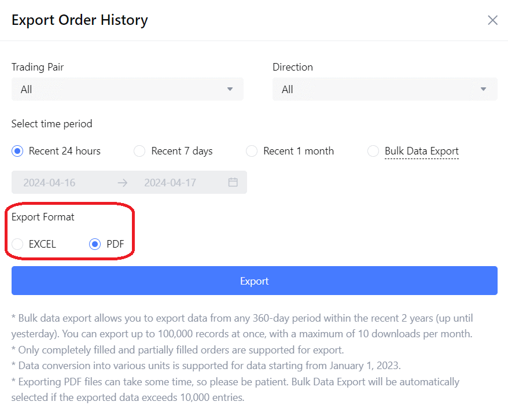Click the EXCEL label text

click(42, 244)
